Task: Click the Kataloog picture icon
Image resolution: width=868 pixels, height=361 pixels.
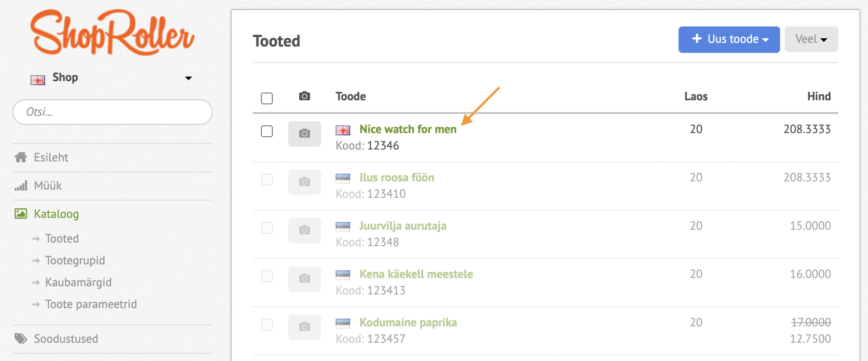Action: pos(21,214)
